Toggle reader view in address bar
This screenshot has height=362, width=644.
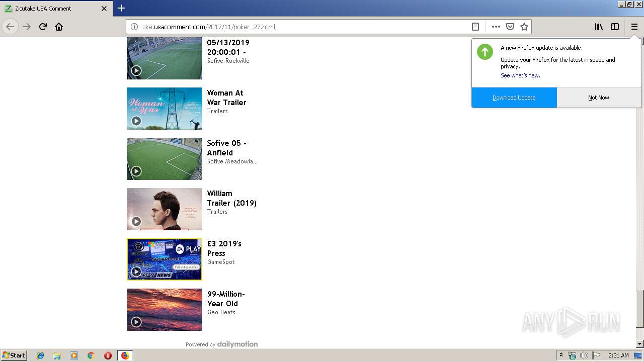(475, 27)
